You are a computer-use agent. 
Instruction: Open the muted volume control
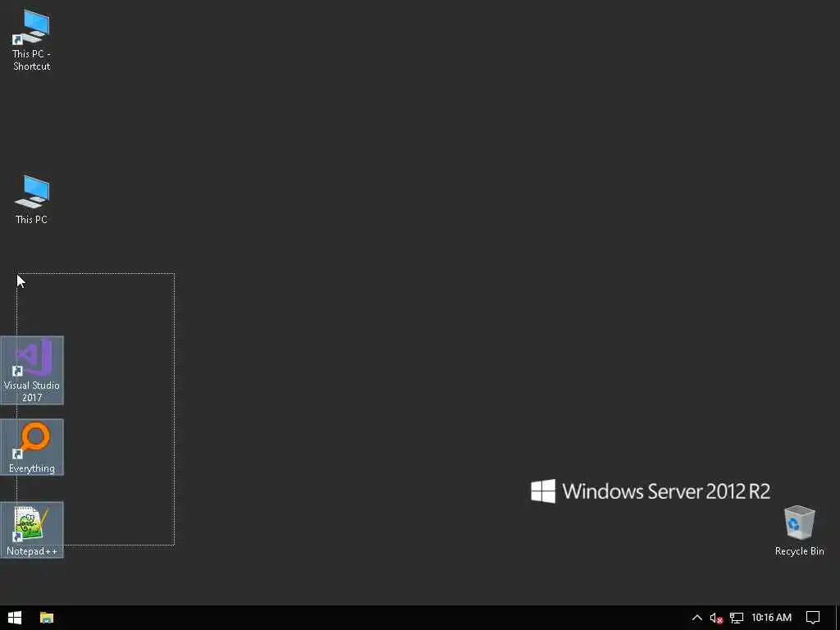tap(716, 618)
